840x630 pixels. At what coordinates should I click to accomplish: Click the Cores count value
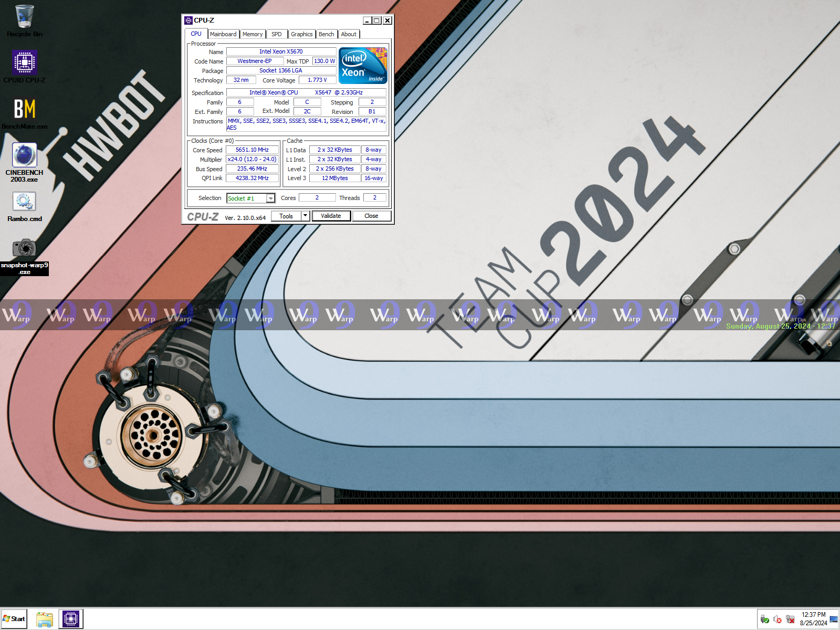click(x=317, y=197)
